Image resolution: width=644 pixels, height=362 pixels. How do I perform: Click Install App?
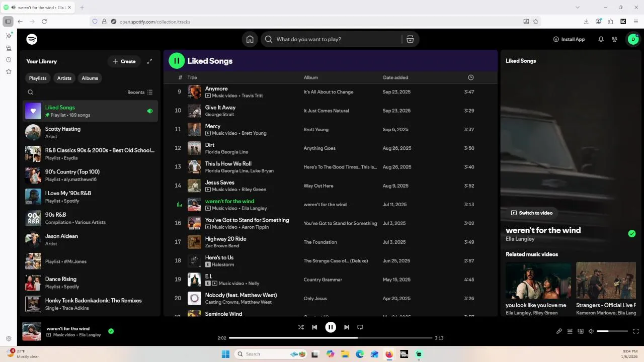569,39
